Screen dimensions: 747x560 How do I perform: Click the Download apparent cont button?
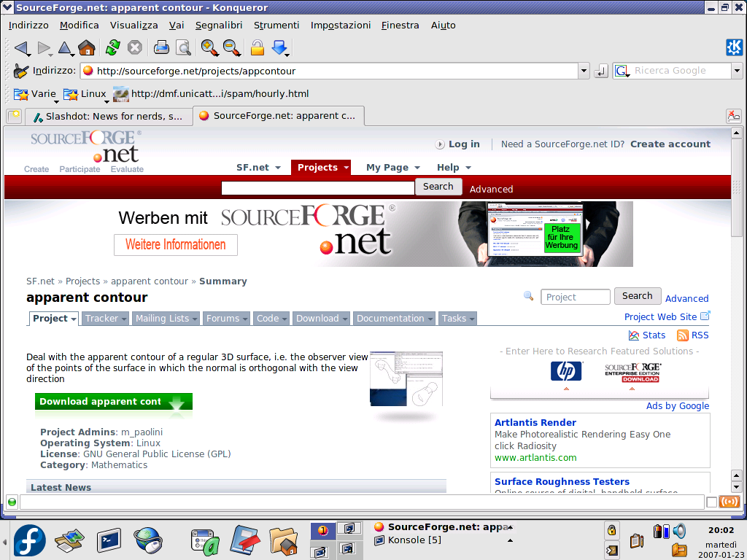point(113,402)
